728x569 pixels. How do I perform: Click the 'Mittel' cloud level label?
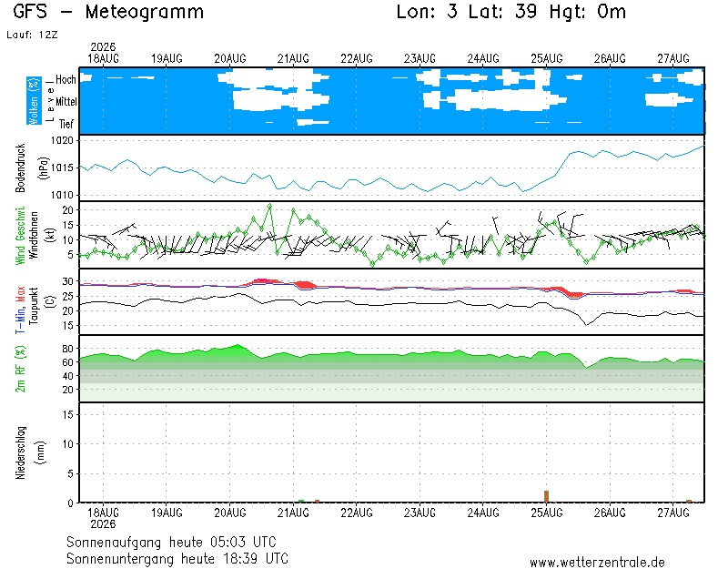pos(66,102)
